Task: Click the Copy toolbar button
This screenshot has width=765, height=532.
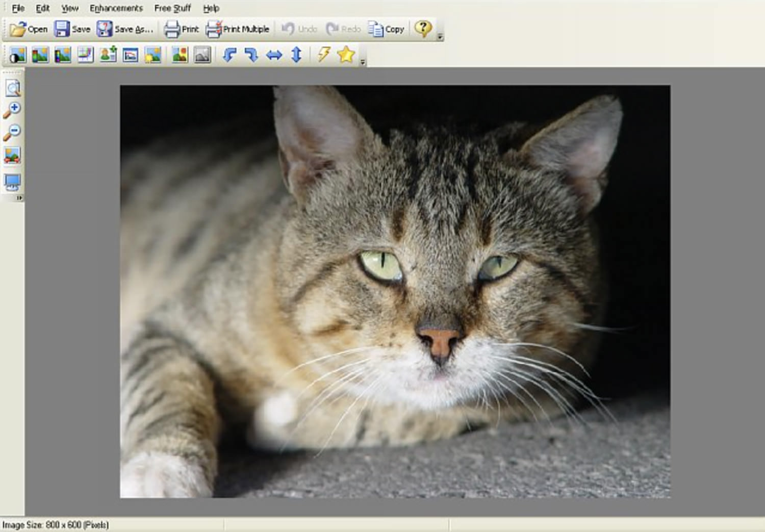Action: click(388, 29)
